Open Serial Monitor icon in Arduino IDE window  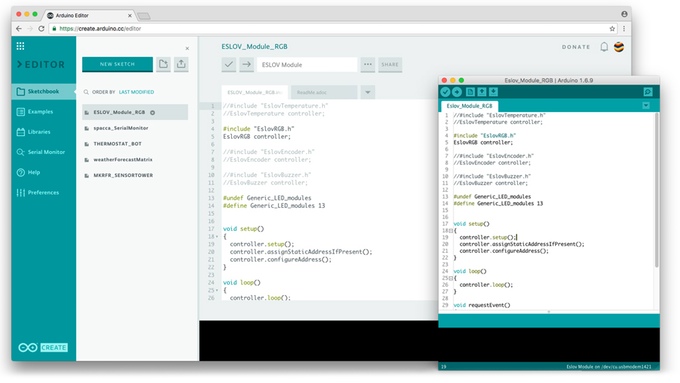pyautogui.click(x=647, y=92)
